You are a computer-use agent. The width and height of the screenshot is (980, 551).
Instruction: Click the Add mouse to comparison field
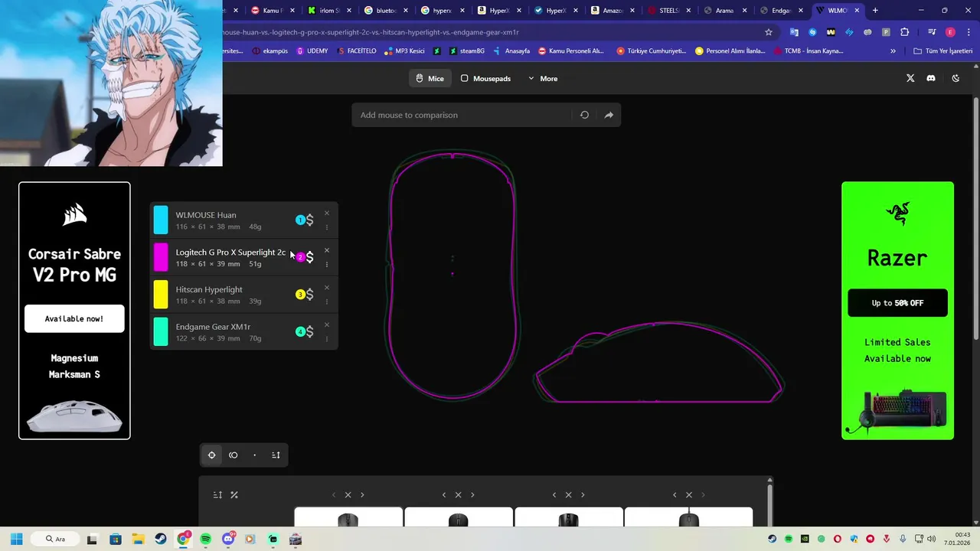[x=462, y=115]
